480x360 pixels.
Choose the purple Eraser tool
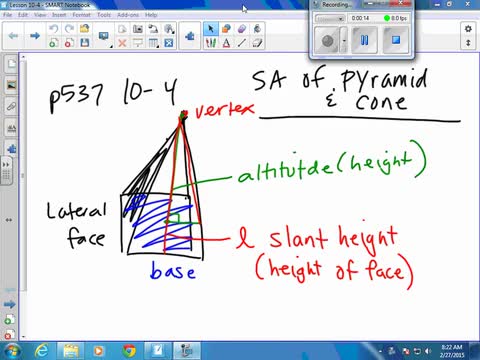click(242, 29)
